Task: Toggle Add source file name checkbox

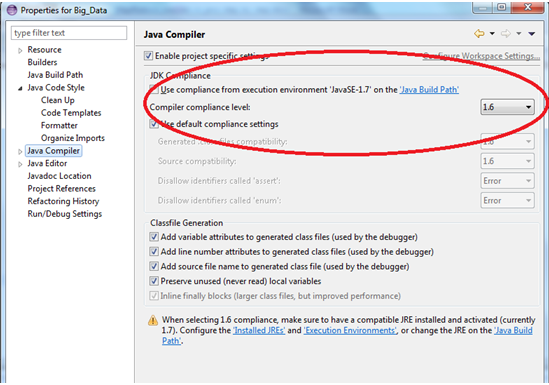Action: point(154,266)
